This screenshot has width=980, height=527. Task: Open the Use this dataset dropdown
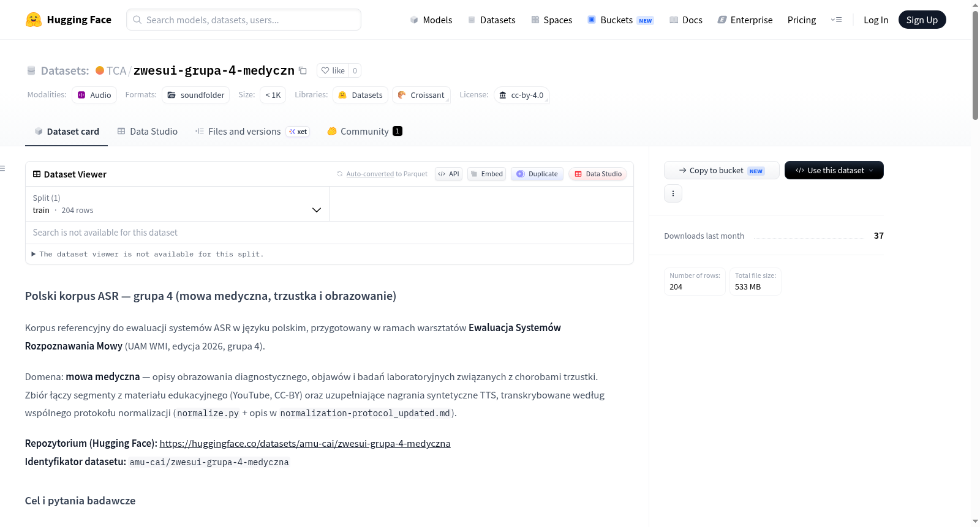(x=834, y=170)
